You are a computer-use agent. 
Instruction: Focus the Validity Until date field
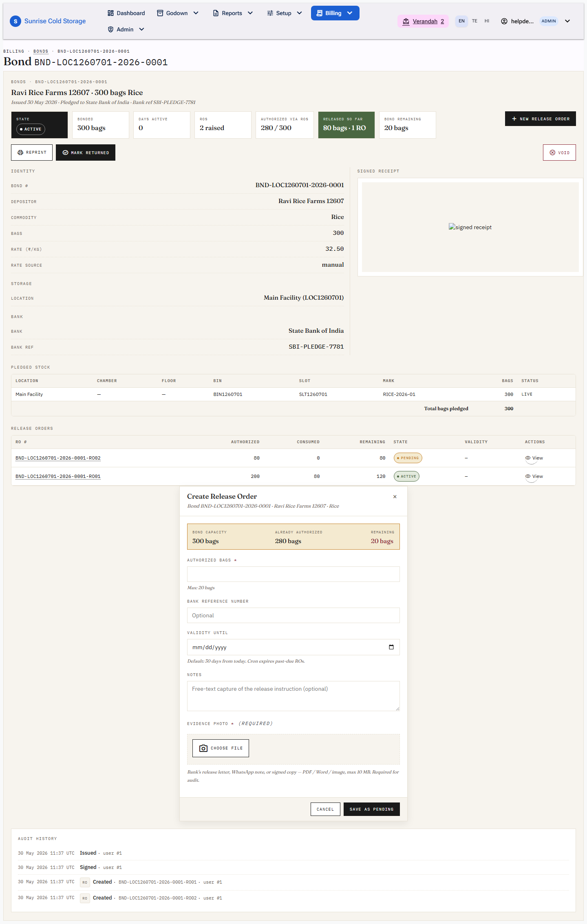click(293, 647)
